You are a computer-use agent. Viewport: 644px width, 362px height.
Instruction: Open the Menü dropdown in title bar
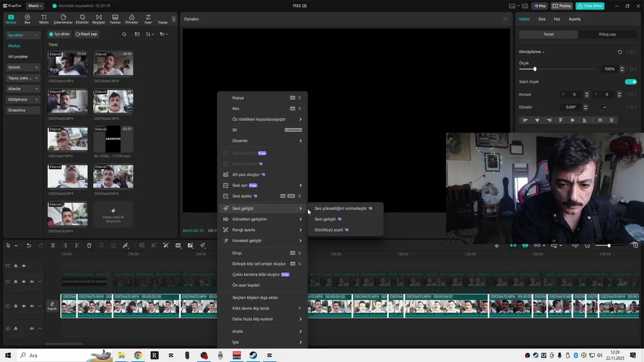[x=35, y=6]
